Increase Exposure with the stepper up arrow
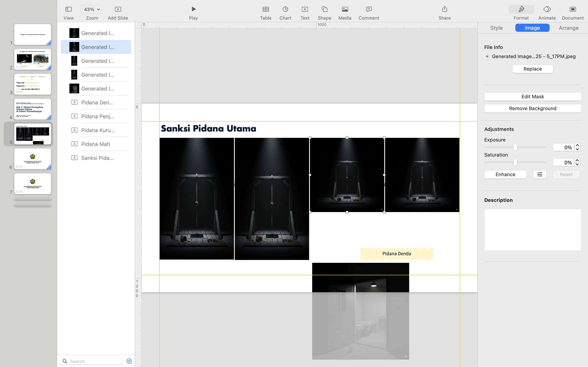The image size is (588, 367). [577, 146]
